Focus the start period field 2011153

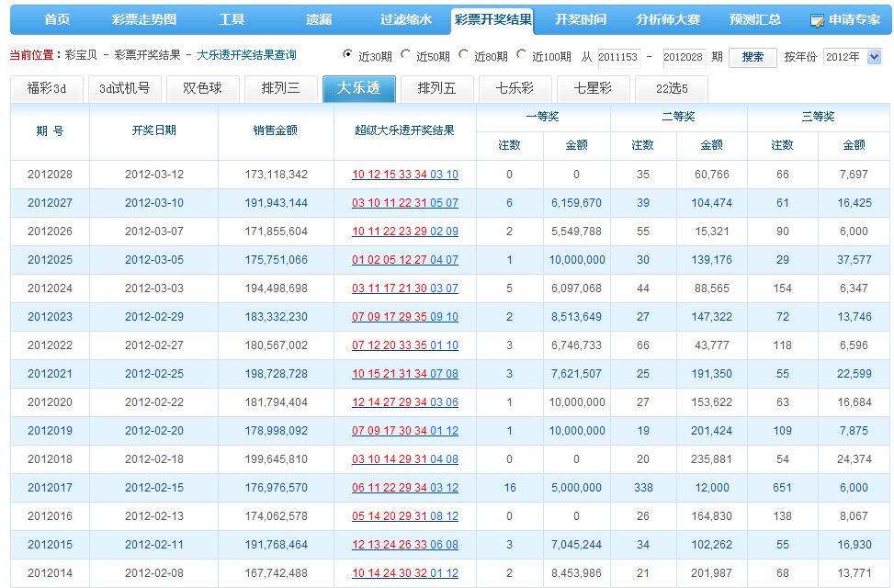click(619, 57)
